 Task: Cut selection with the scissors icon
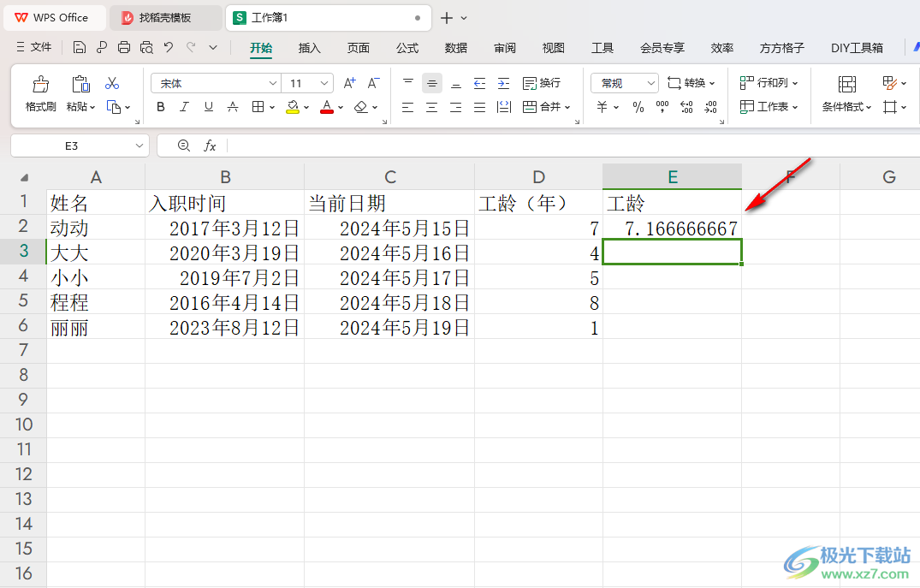coord(112,83)
